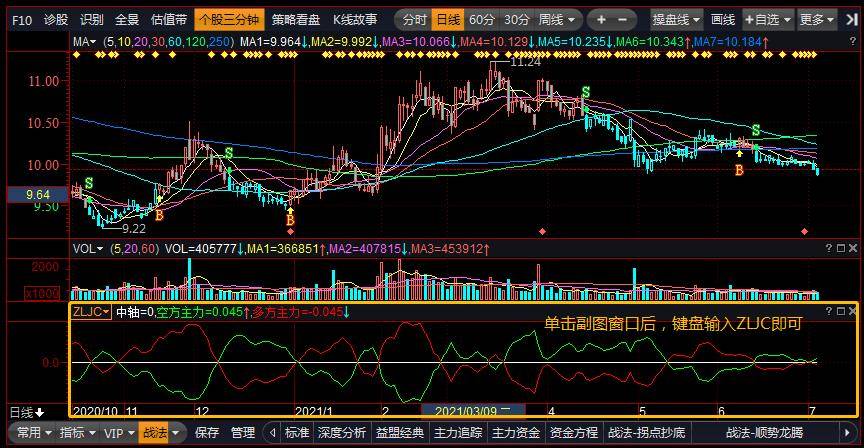
Task: Maximize the ZLJC sub-panel
Action: tap(841, 311)
